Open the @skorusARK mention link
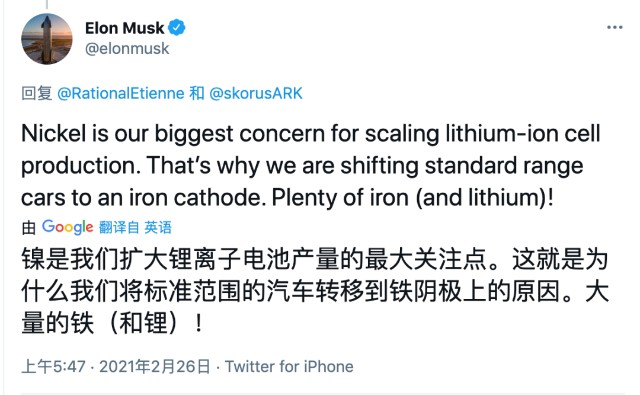This screenshot has width=640, height=395. coord(256,93)
